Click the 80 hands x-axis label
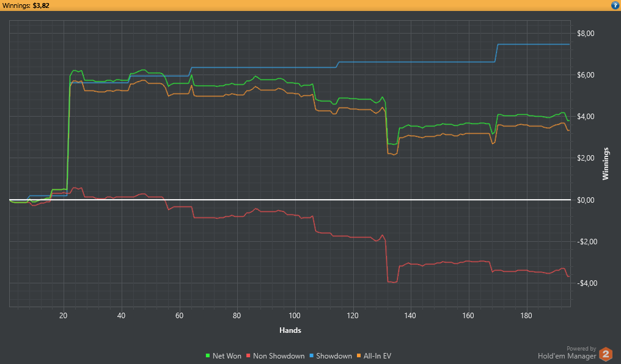 (x=237, y=316)
